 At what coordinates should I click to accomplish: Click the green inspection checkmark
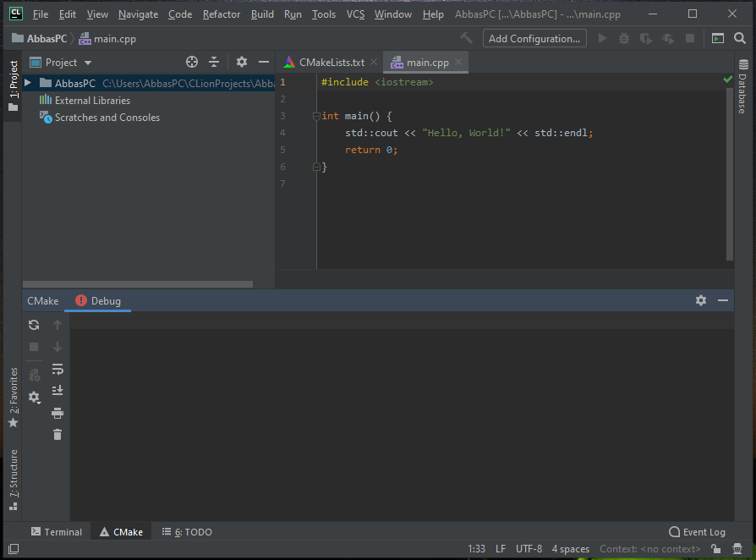click(x=728, y=80)
